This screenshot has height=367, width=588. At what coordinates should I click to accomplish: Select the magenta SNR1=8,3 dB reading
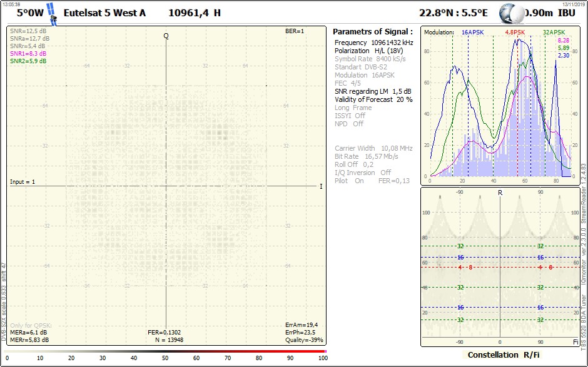28,54
